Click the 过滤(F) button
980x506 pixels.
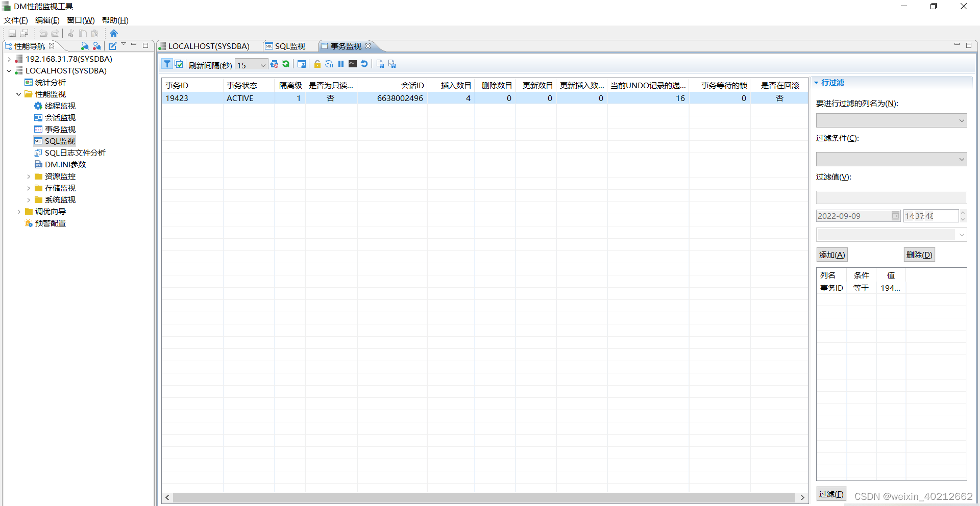[x=831, y=494]
